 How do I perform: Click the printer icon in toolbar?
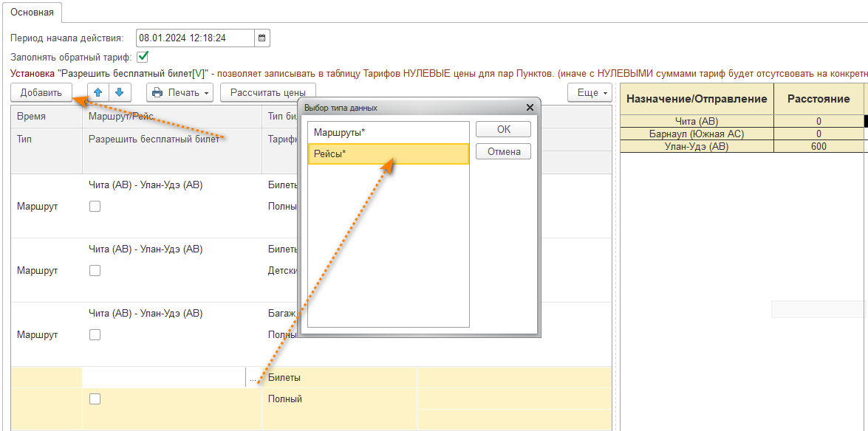[x=157, y=93]
